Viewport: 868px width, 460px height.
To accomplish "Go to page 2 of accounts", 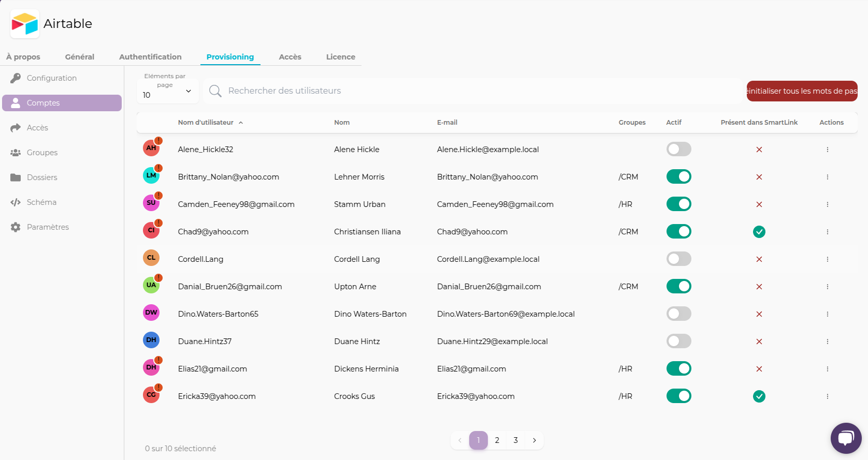I will tap(497, 440).
